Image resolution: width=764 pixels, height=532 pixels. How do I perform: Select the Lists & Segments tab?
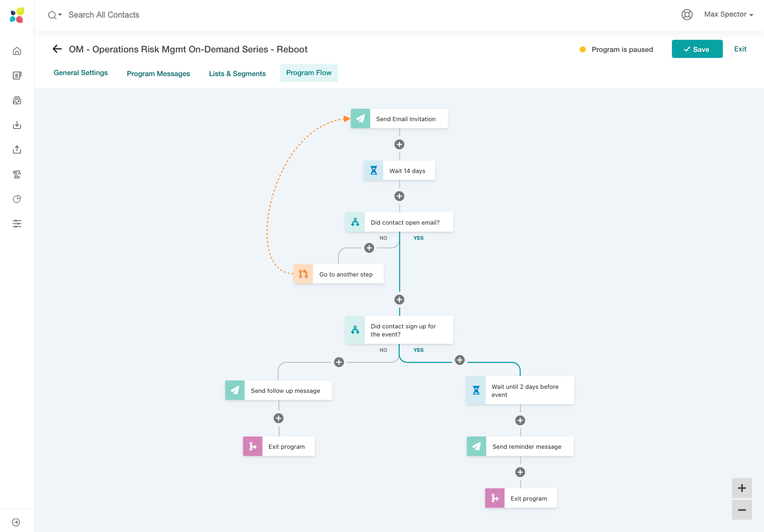point(237,74)
